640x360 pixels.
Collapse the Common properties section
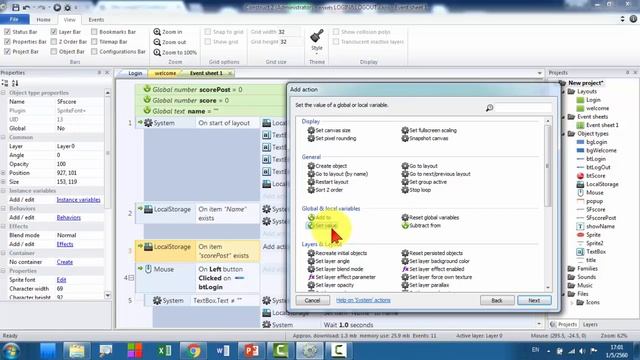point(3,138)
